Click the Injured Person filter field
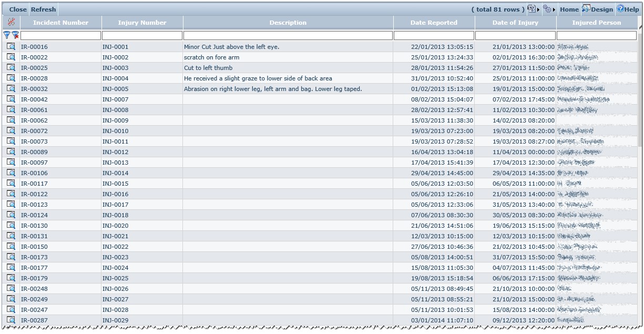The width and height of the screenshot is (644, 334). point(596,35)
